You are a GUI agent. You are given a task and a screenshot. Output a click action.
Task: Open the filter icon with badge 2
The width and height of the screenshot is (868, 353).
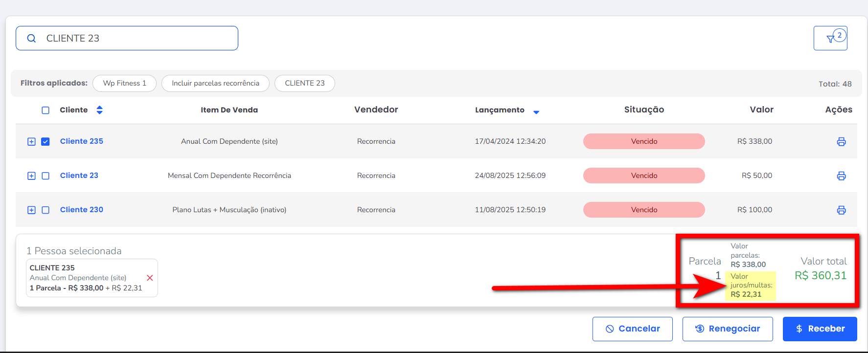point(830,39)
